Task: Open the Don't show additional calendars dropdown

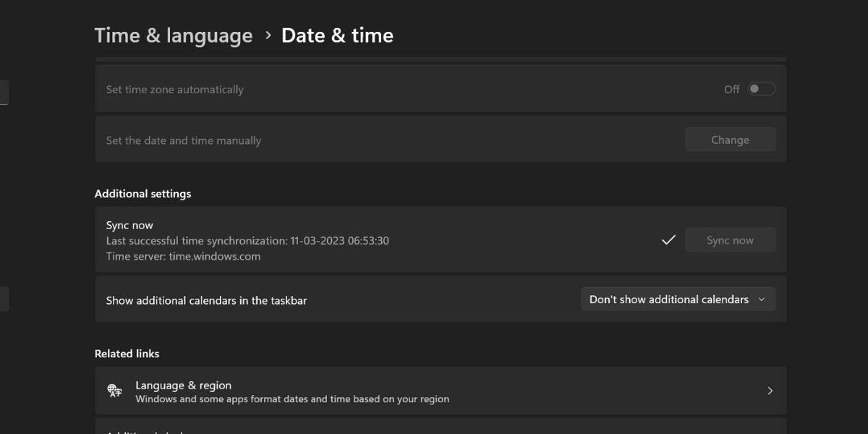Action: tap(677, 299)
